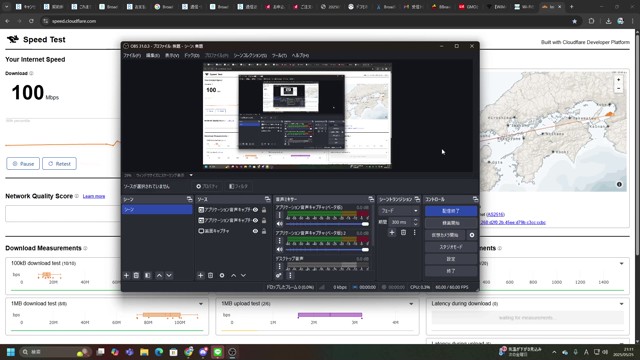The height and width of the screenshot is (360, 640).
Task: Collapse Latency during download panel arrow
Action: [621, 304]
